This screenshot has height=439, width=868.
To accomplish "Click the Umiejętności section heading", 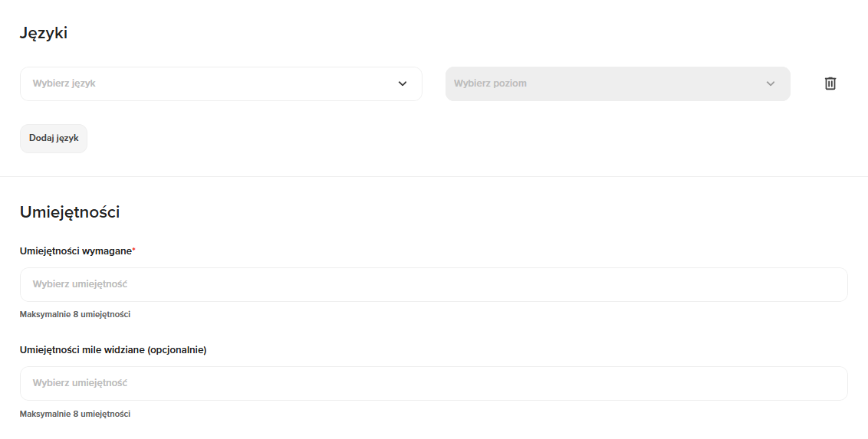I will [x=70, y=212].
